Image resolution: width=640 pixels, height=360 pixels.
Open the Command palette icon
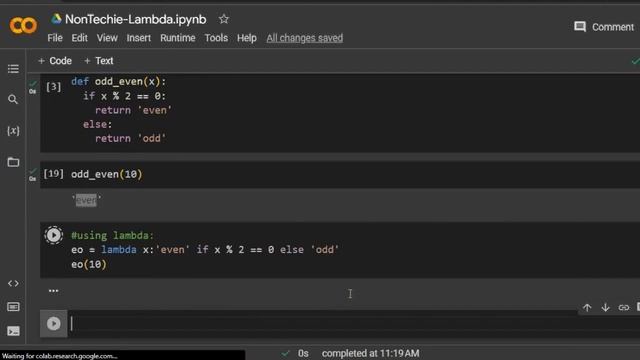(13, 307)
